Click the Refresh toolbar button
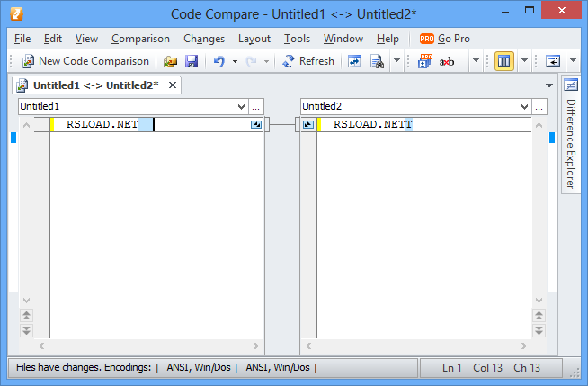The height and width of the screenshot is (386, 588). 308,61
